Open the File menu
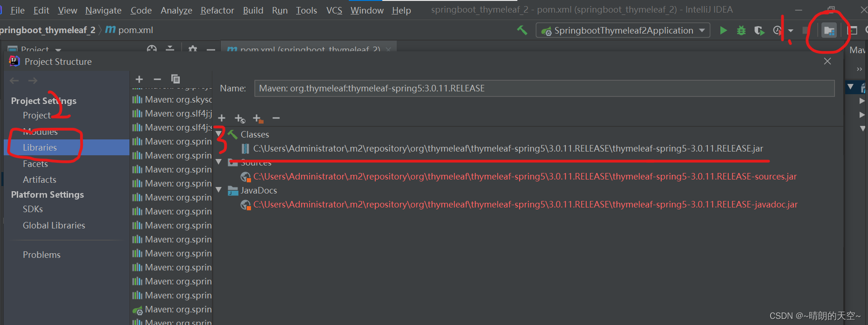This screenshot has height=325, width=868. click(x=17, y=10)
